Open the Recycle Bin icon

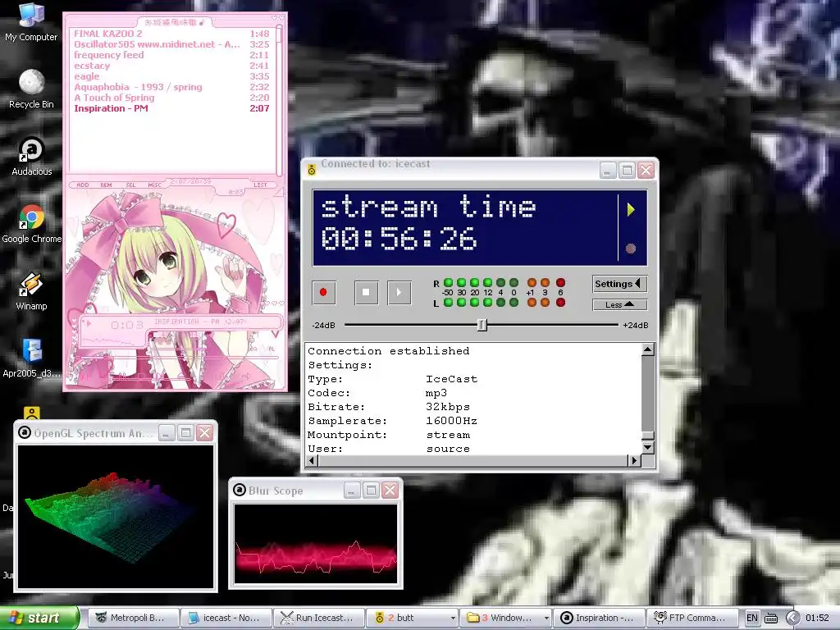click(31, 89)
